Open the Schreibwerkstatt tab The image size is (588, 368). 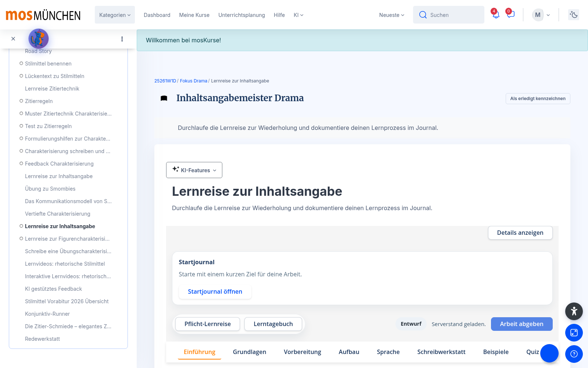[441, 352]
